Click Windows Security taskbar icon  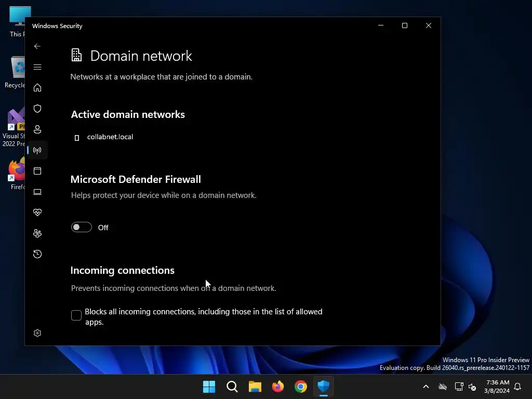click(x=324, y=387)
